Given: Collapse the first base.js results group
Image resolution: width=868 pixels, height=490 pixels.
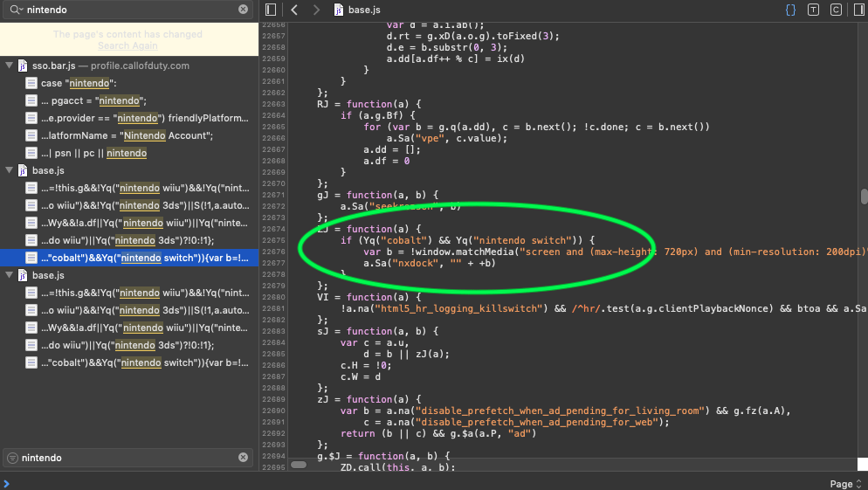Looking at the screenshot, I should pos(9,170).
